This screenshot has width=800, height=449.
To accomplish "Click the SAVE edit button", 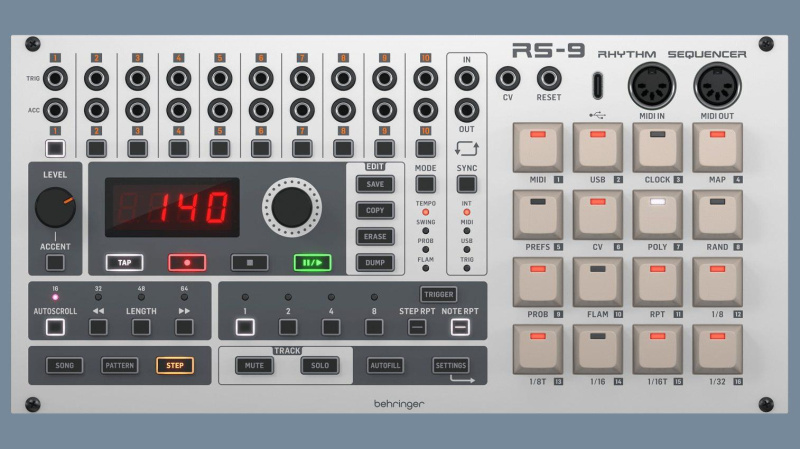I will 375,184.
